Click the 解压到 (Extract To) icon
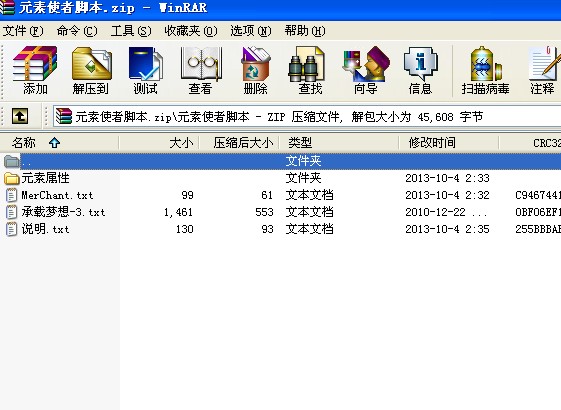 (91, 70)
